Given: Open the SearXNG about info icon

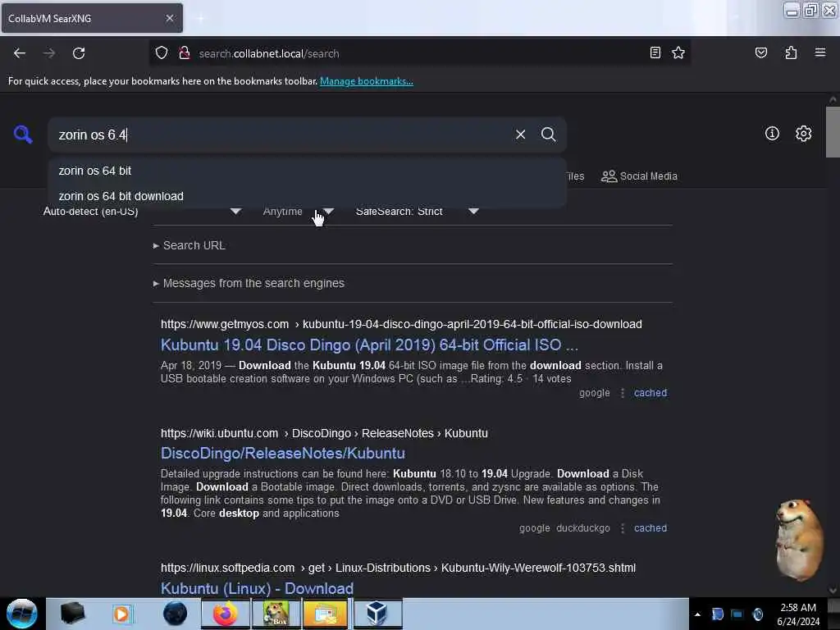Looking at the screenshot, I should click(772, 134).
